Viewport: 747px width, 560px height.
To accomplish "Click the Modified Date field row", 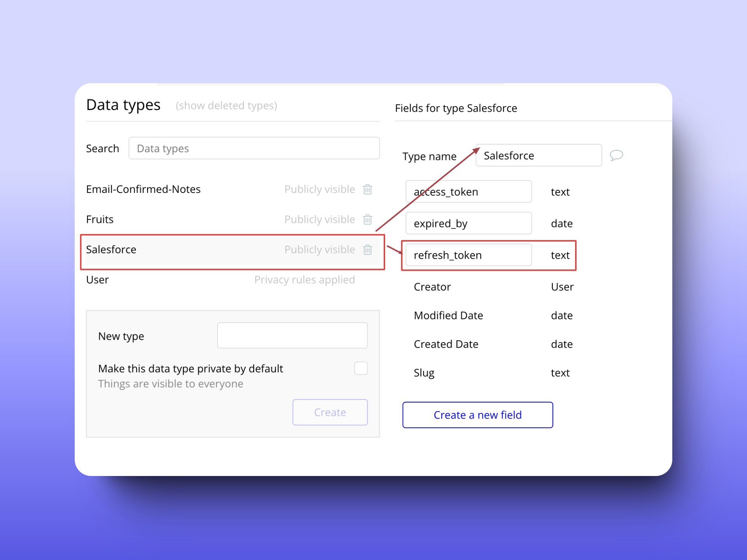I will [x=494, y=316].
